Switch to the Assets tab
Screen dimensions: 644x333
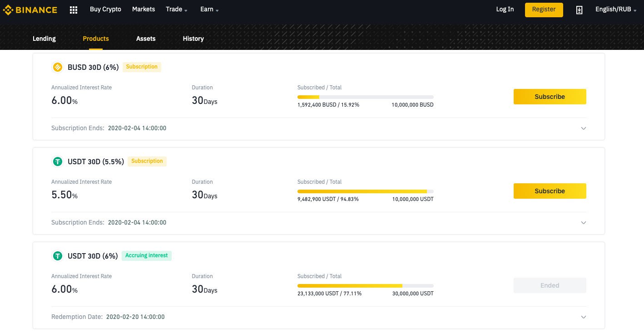click(146, 39)
